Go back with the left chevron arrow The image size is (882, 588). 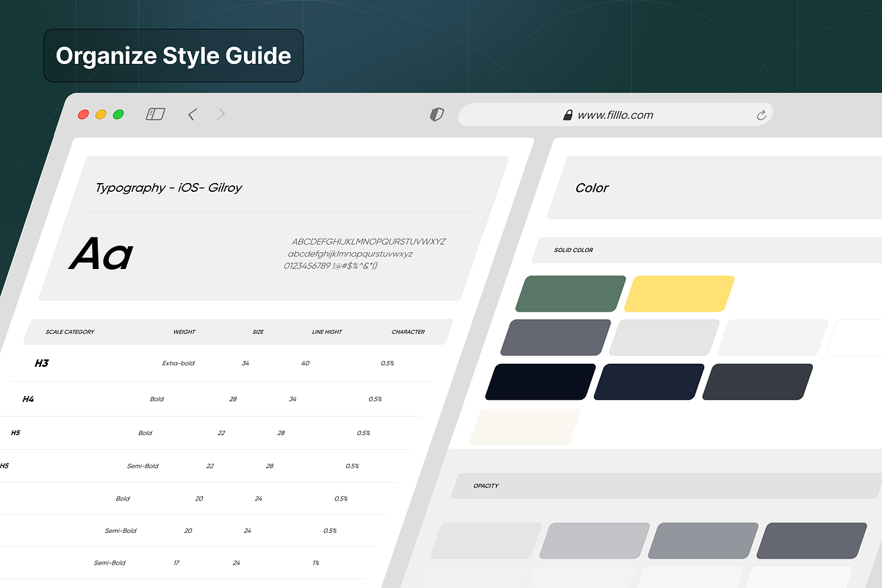pyautogui.click(x=192, y=114)
